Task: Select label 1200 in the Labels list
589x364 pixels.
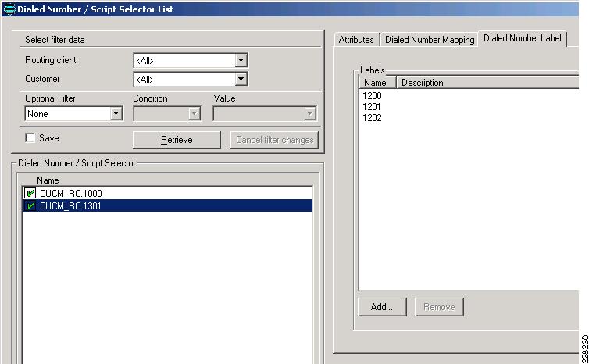Action: 372,96
